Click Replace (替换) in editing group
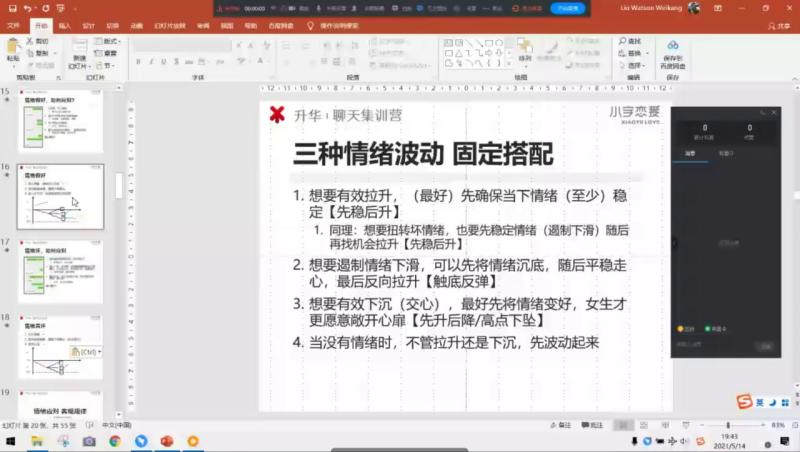 (x=630, y=53)
